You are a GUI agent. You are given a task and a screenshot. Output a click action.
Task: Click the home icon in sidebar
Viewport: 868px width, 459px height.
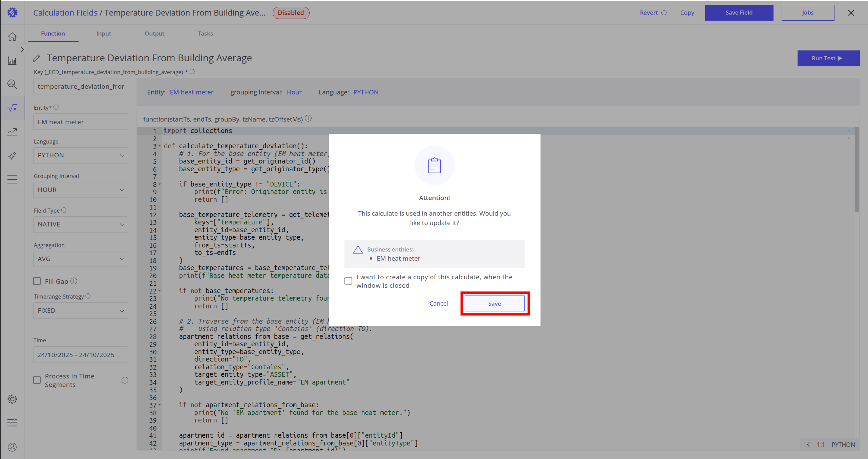(x=12, y=37)
